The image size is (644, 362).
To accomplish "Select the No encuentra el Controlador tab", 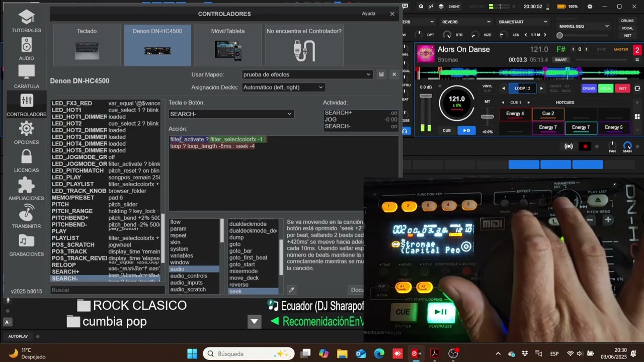I will [x=304, y=45].
